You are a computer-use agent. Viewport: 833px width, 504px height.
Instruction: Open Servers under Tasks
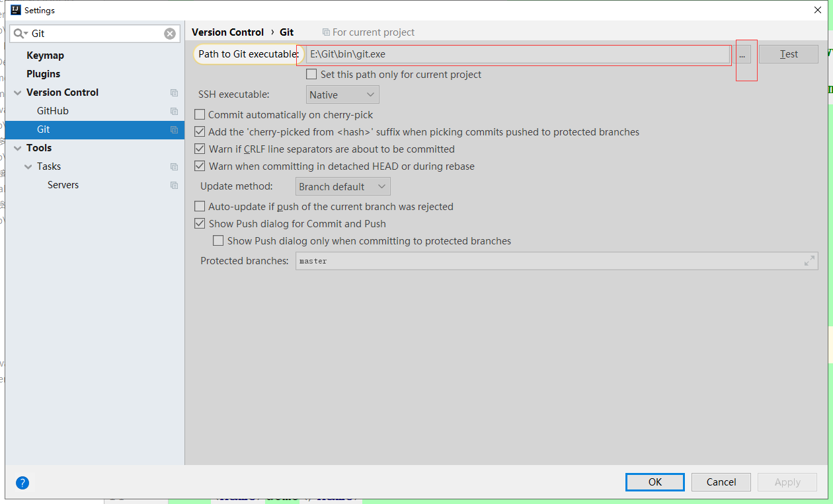click(63, 185)
